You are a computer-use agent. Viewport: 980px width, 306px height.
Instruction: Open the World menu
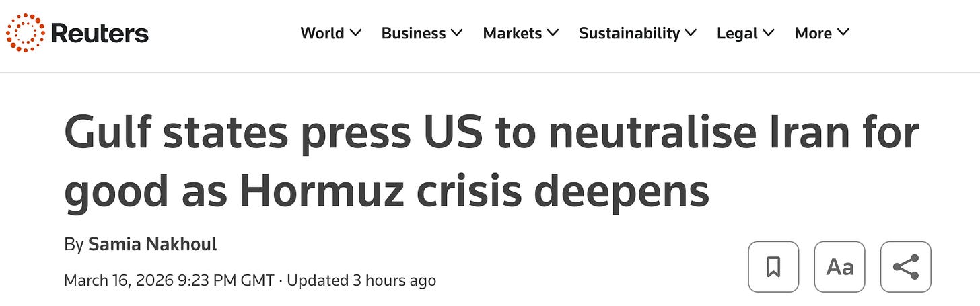pyautogui.click(x=322, y=33)
